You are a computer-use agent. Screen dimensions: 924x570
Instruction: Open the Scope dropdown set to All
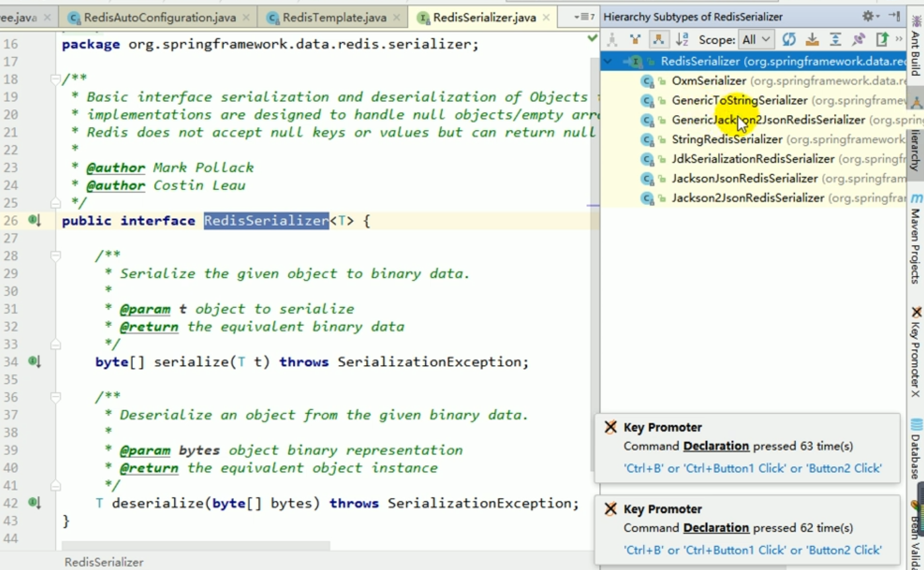point(756,40)
